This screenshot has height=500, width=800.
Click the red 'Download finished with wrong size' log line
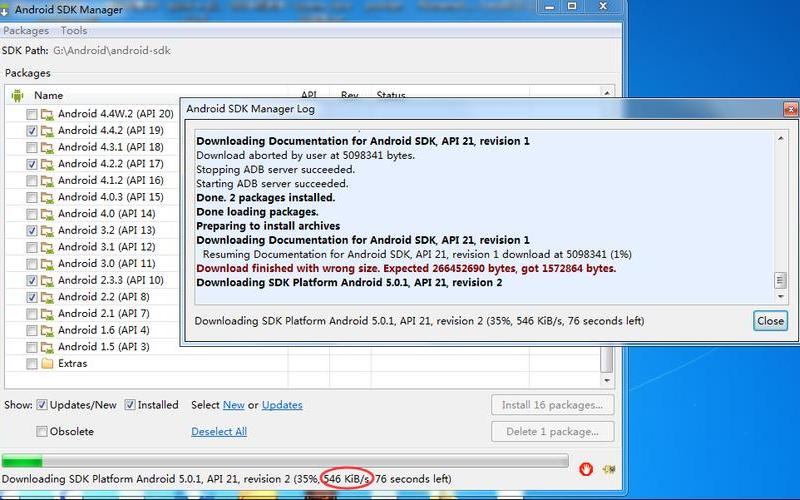pos(406,268)
